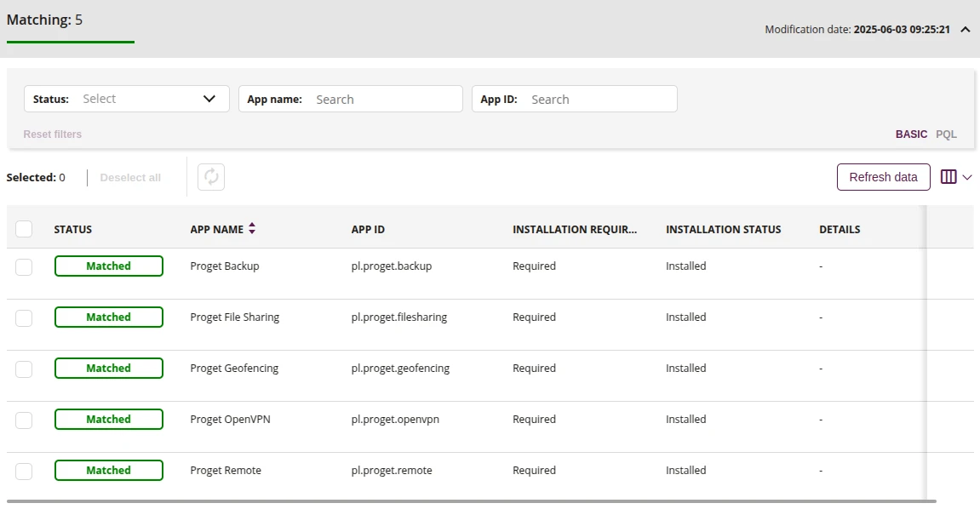The width and height of the screenshot is (980, 509).
Task: Click Installed in Proget Remote row
Action: click(x=685, y=471)
